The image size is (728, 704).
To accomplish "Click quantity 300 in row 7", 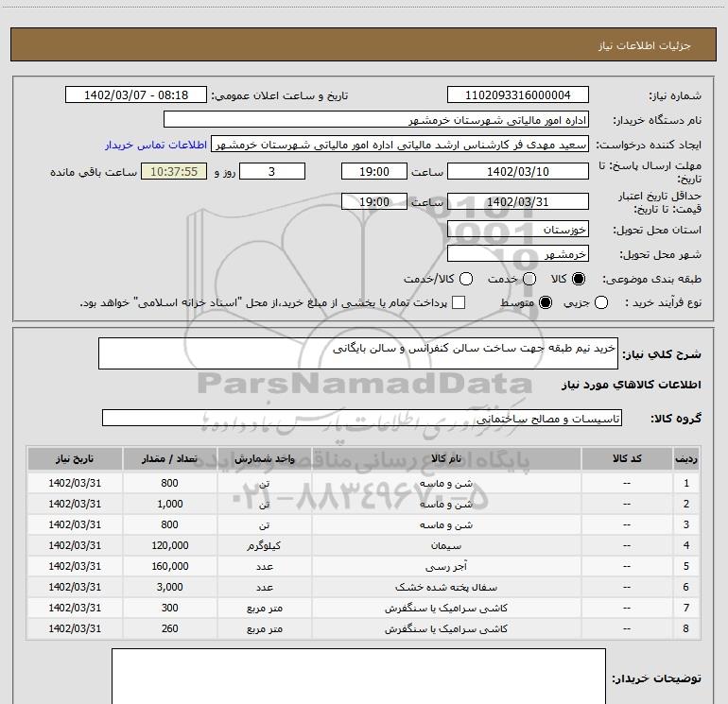I will 170,608.
